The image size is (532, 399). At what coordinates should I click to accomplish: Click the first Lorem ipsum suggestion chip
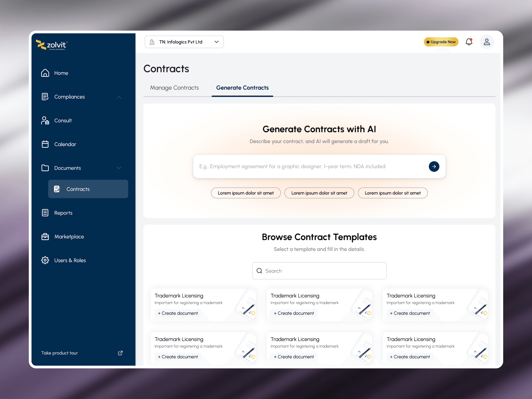tap(246, 193)
